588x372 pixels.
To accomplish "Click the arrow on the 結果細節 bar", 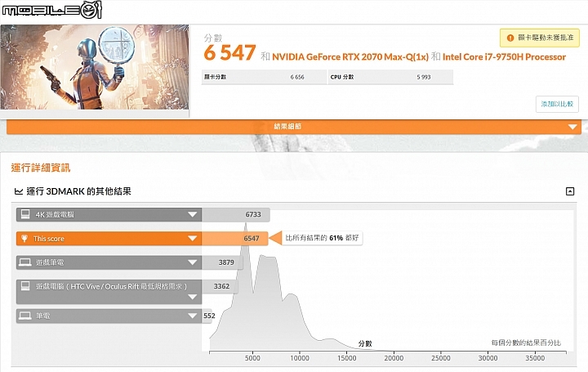I will pyautogui.click(x=572, y=127).
